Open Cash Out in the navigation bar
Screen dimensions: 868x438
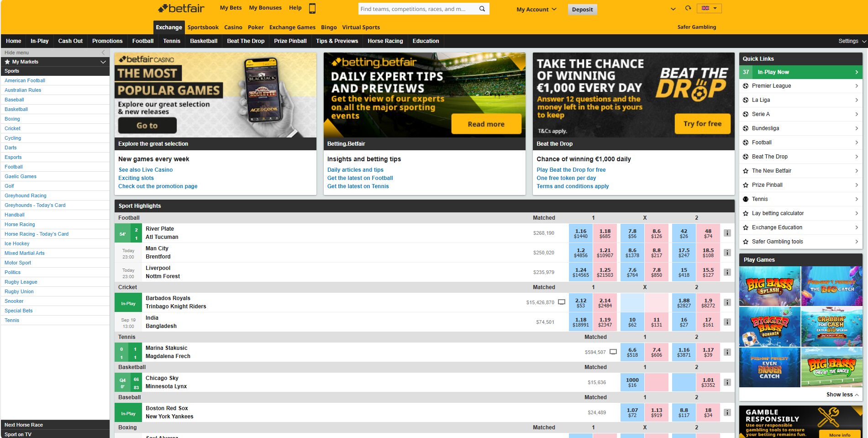pos(70,41)
